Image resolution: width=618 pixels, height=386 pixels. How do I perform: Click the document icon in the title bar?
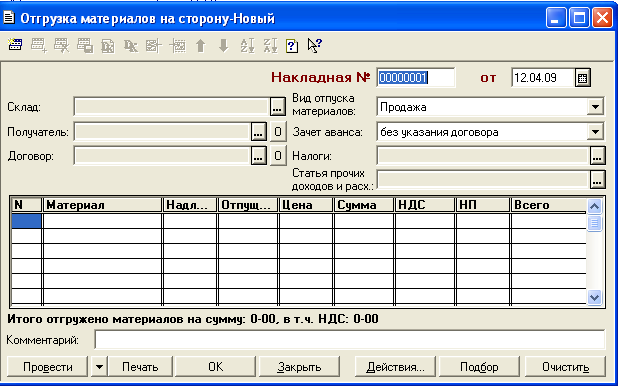[x=9, y=18]
